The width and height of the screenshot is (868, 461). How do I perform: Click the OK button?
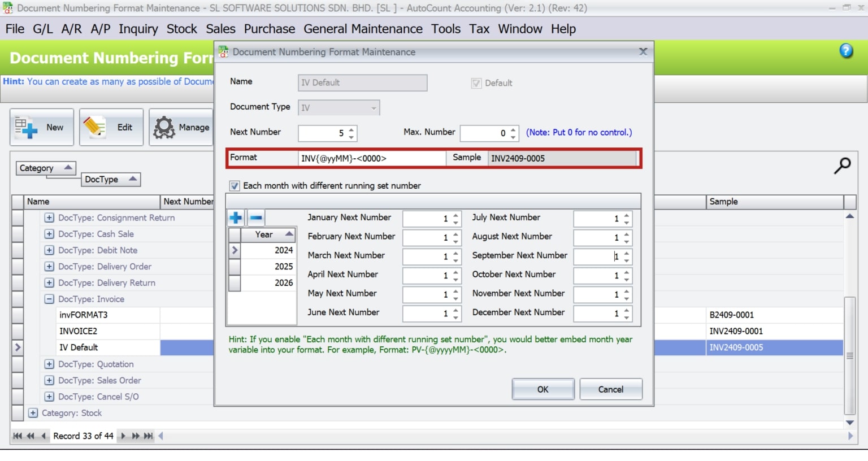[x=542, y=389]
